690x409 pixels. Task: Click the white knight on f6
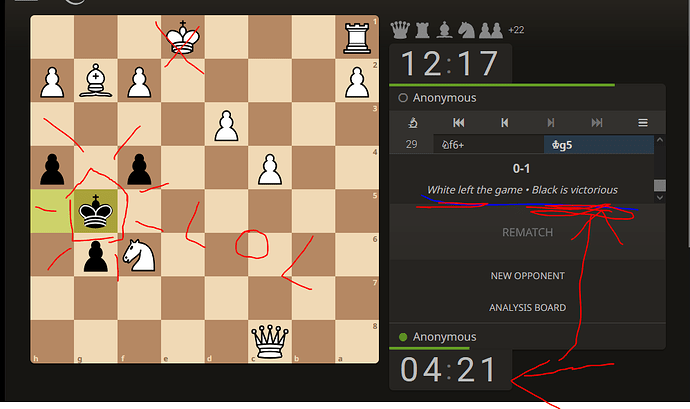click(139, 255)
